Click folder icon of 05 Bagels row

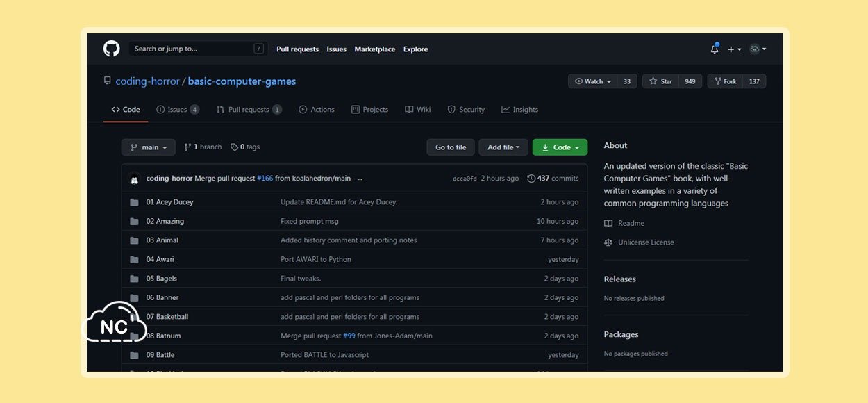[x=134, y=279]
